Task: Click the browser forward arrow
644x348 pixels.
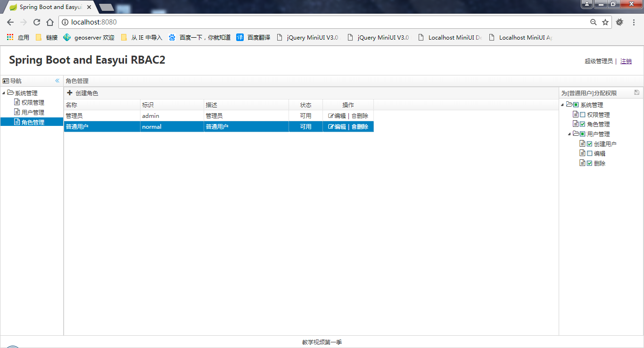Action: [24, 22]
